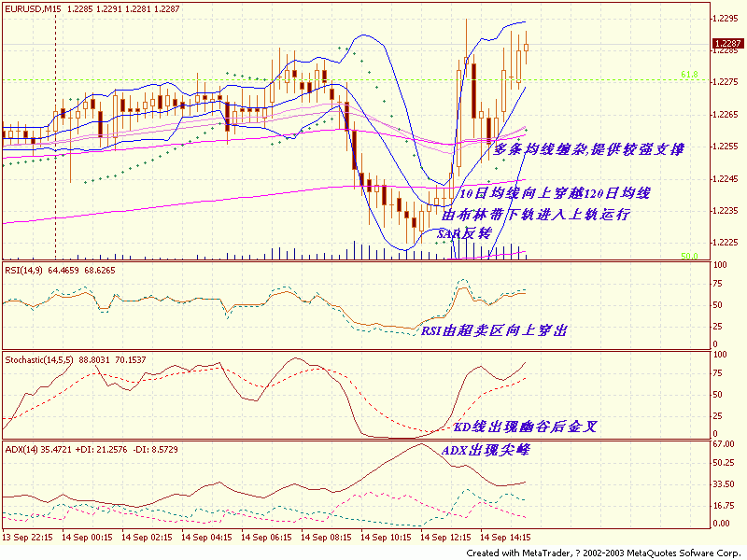Click the 14 Sep 08:15 time label
747x560 pixels.
point(326,538)
